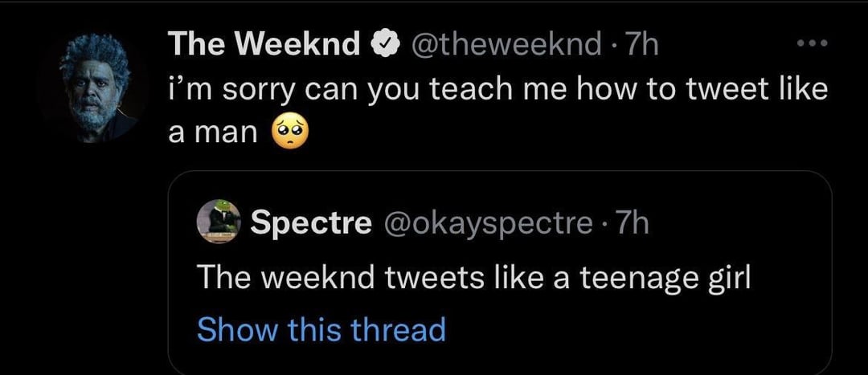
Task: Open The Weeknd's profile picture
Action: [94, 88]
